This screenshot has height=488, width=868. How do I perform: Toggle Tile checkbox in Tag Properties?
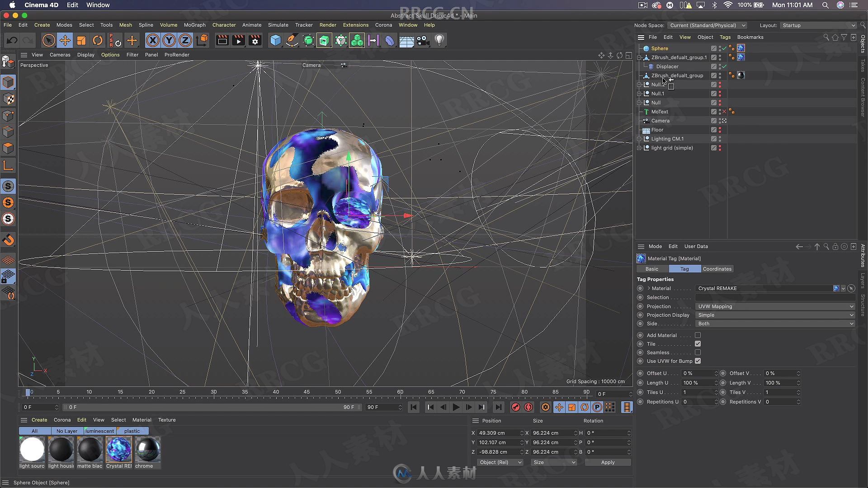[x=698, y=344]
